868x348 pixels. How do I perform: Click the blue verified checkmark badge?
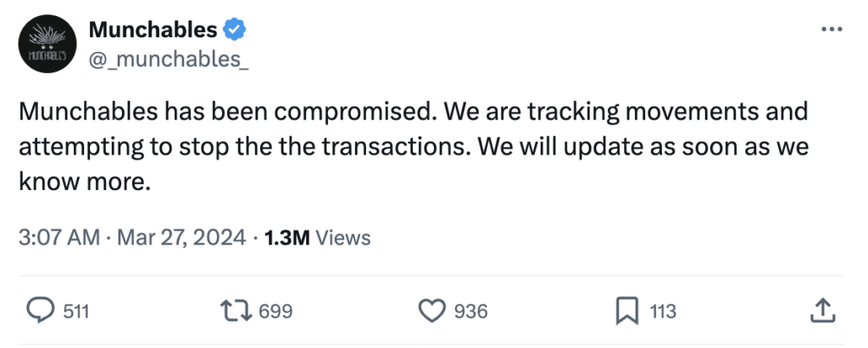coord(235,30)
